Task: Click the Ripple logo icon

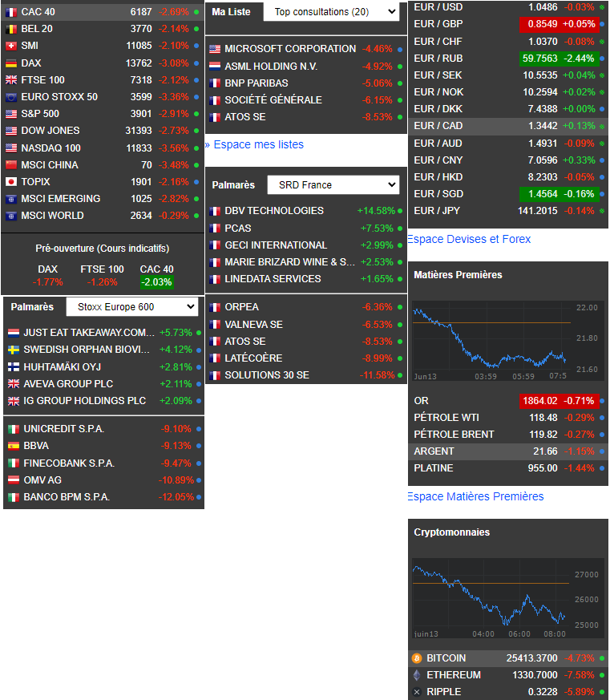Action: point(417,692)
